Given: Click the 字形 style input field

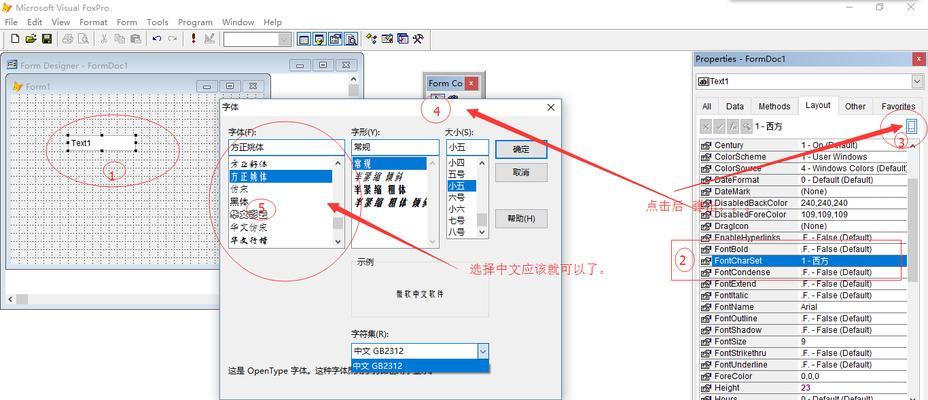Looking at the screenshot, I should pyautogui.click(x=395, y=147).
